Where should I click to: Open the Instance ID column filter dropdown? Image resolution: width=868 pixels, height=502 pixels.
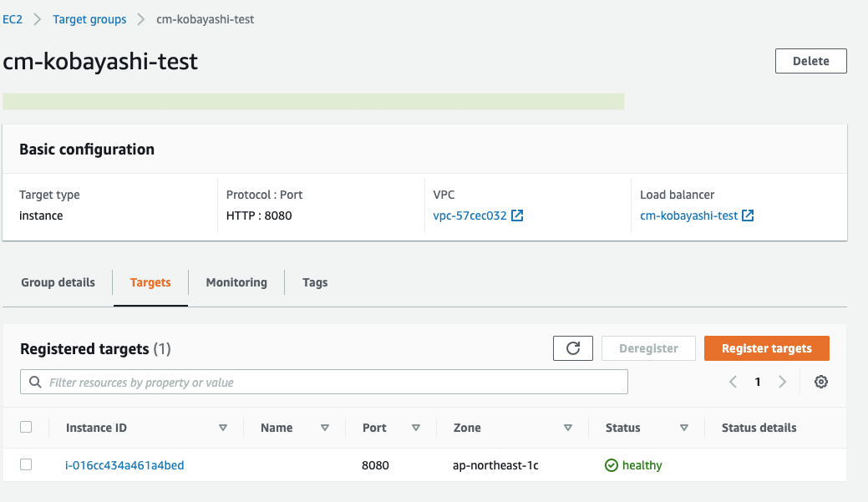coord(223,427)
